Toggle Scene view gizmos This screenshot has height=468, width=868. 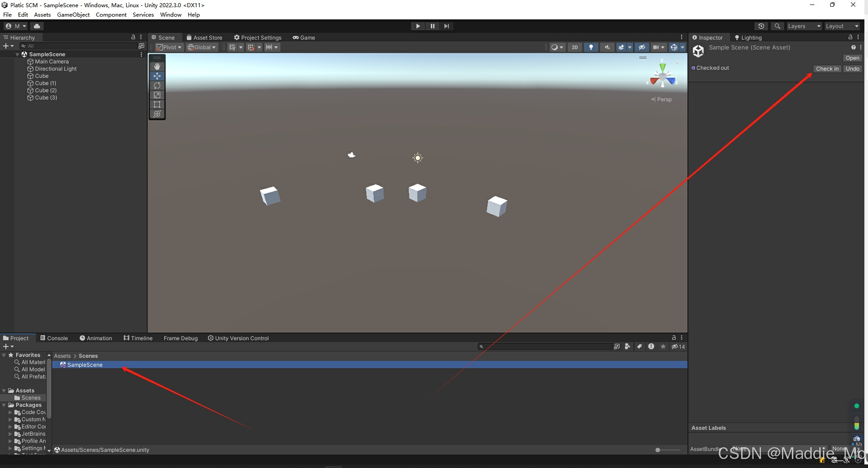[674, 47]
